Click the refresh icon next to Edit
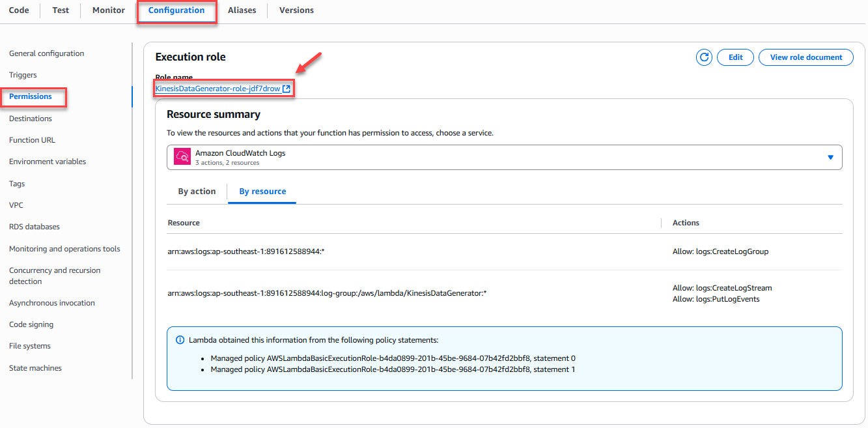The height and width of the screenshot is (428, 868). (x=704, y=57)
